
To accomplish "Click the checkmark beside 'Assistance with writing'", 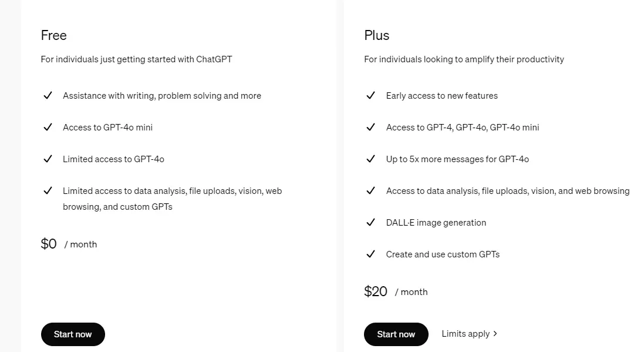I will click(48, 95).
